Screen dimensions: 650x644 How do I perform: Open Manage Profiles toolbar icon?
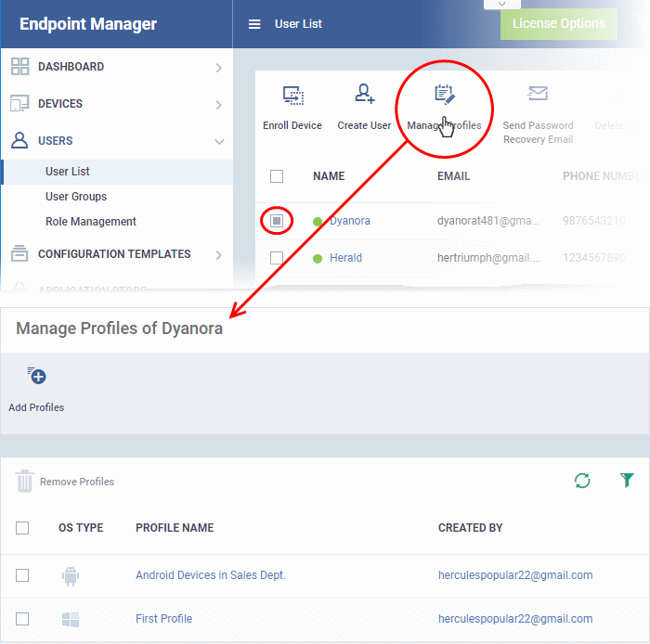(x=445, y=95)
